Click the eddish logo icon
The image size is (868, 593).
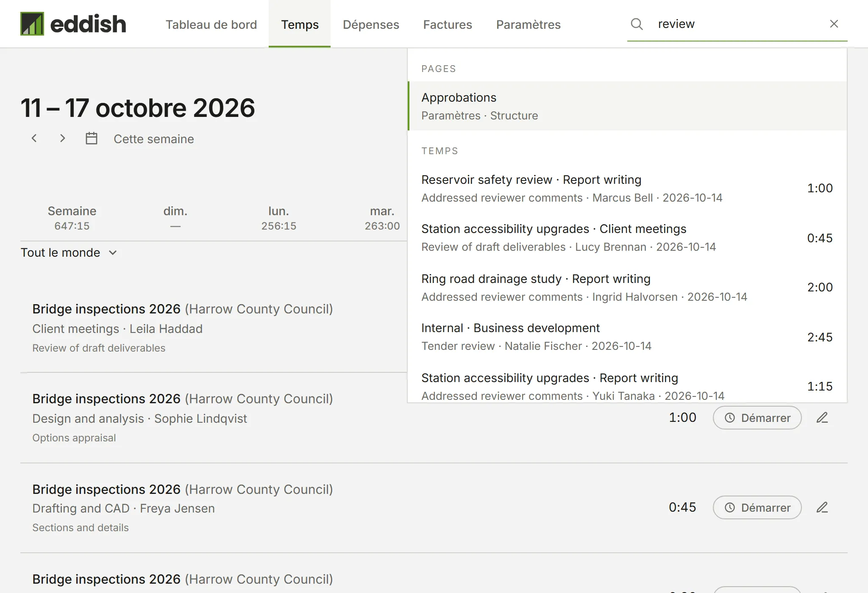coord(32,24)
